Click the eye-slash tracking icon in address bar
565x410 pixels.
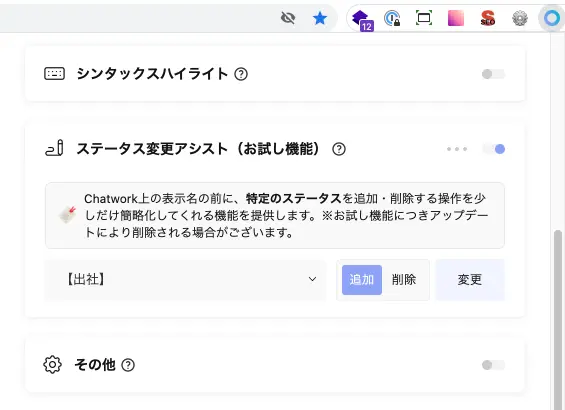[288, 18]
